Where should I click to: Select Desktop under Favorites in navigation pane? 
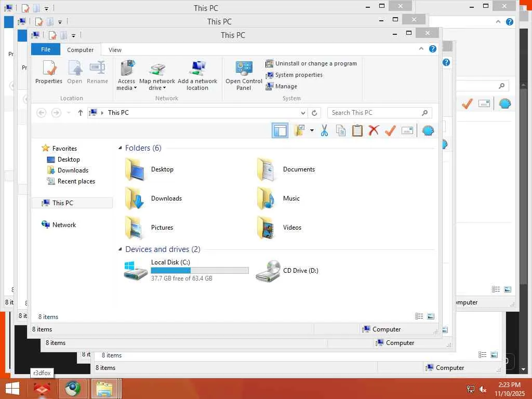69,159
